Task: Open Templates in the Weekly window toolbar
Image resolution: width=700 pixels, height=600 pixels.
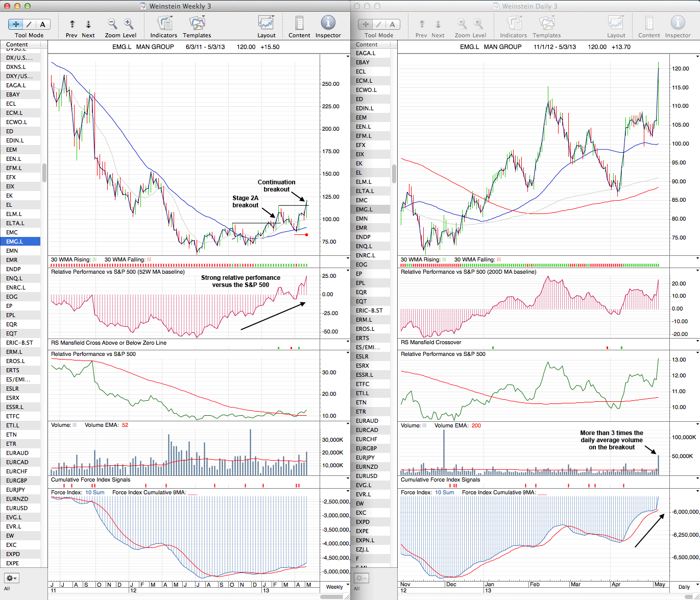Action: pos(197,24)
